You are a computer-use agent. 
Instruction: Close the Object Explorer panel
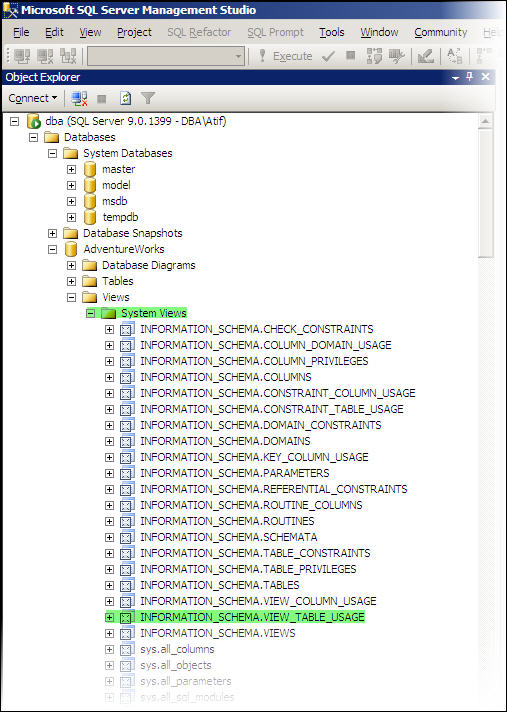click(486, 77)
